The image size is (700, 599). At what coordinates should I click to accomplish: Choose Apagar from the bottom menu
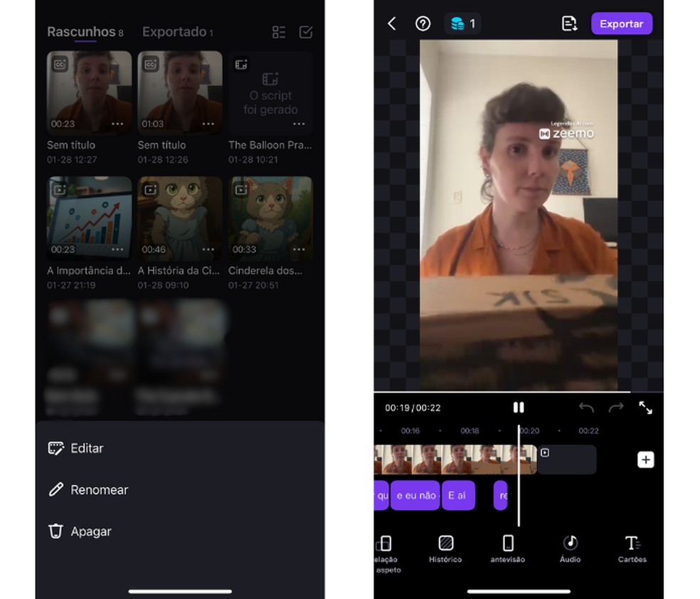pos(180,531)
